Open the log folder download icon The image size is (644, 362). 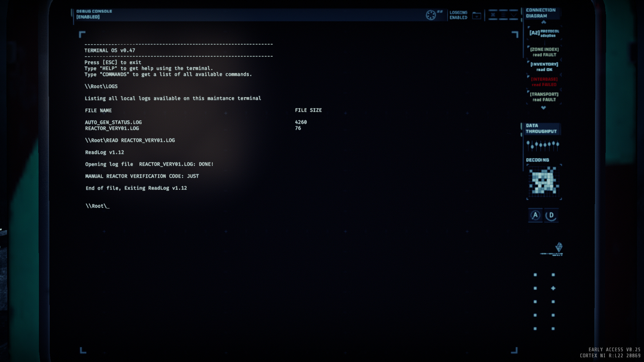477,15
